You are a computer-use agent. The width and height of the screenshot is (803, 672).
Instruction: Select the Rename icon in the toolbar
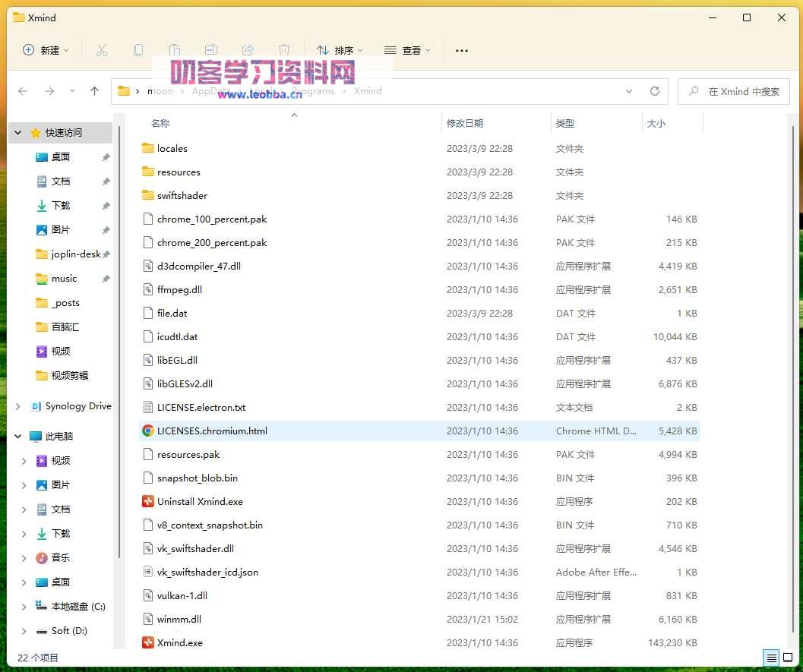click(x=211, y=50)
